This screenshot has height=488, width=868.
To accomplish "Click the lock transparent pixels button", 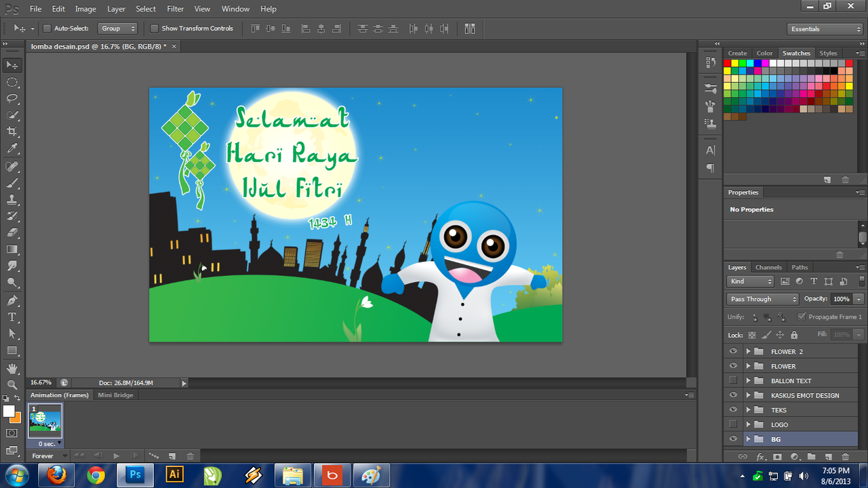I will point(752,335).
